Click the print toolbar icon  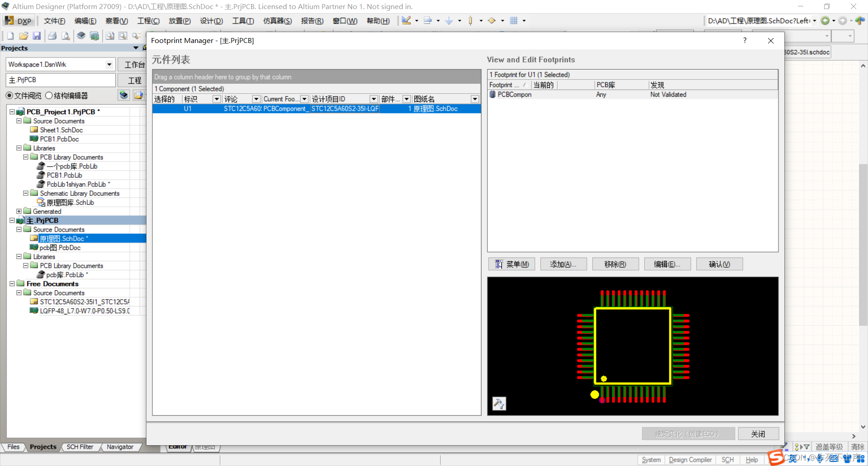(52, 36)
